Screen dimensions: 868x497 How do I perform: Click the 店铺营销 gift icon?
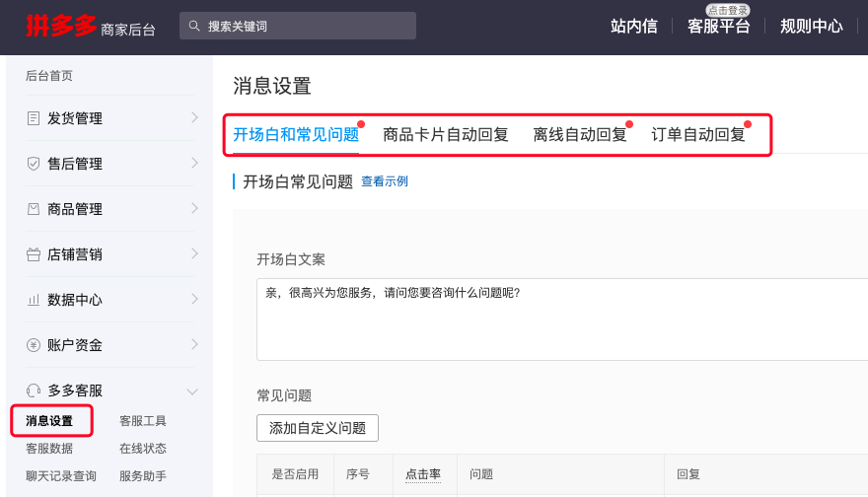[x=34, y=254]
